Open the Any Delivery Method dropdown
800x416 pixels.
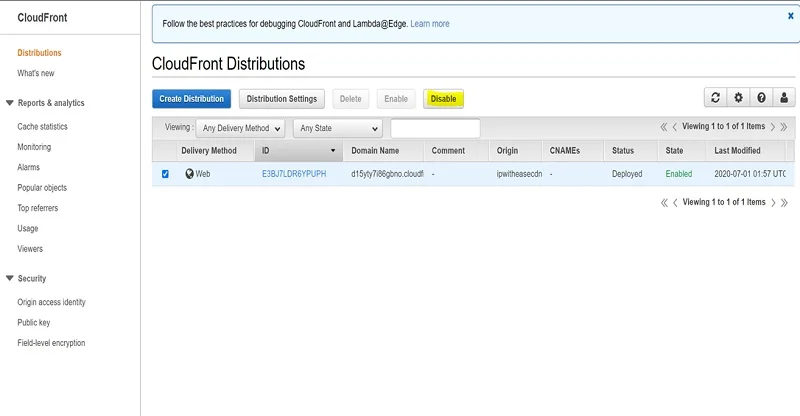(240, 128)
